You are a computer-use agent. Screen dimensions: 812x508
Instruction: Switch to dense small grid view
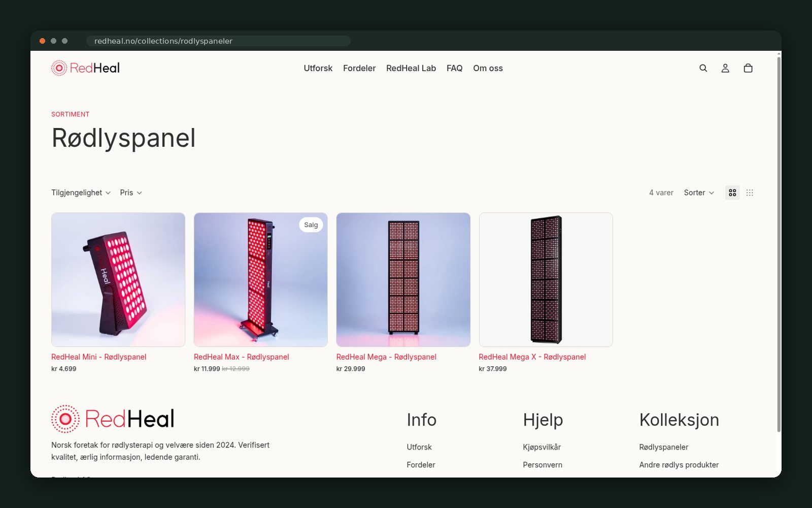750,193
